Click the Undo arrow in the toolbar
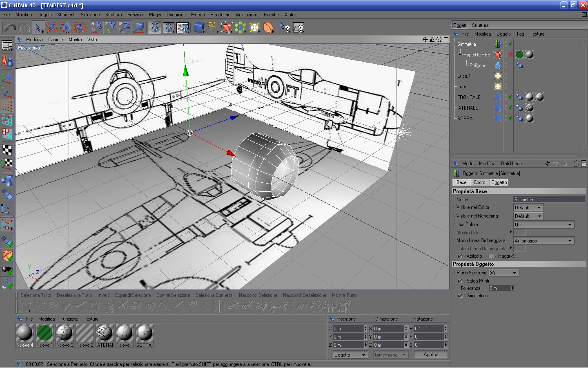This screenshot has height=368, width=588. point(10,27)
